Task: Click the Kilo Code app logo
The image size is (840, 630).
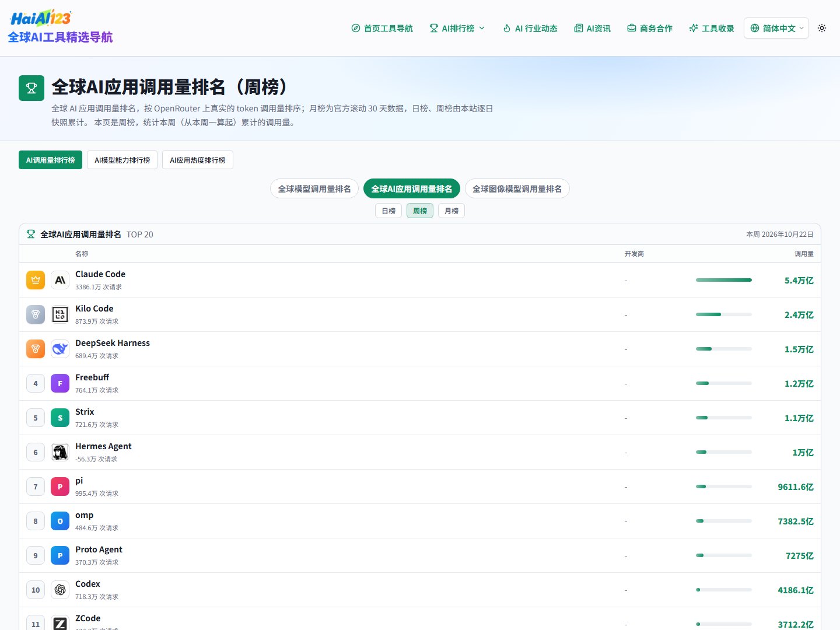Action: (60, 314)
